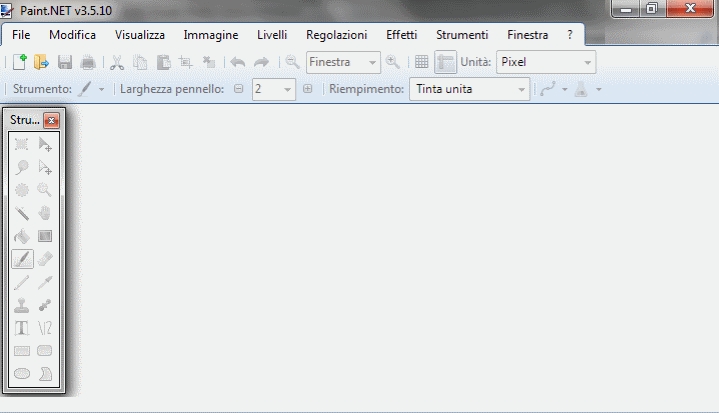Open the File menu
The height and width of the screenshot is (413, 719).
click(x=21, y=35)
